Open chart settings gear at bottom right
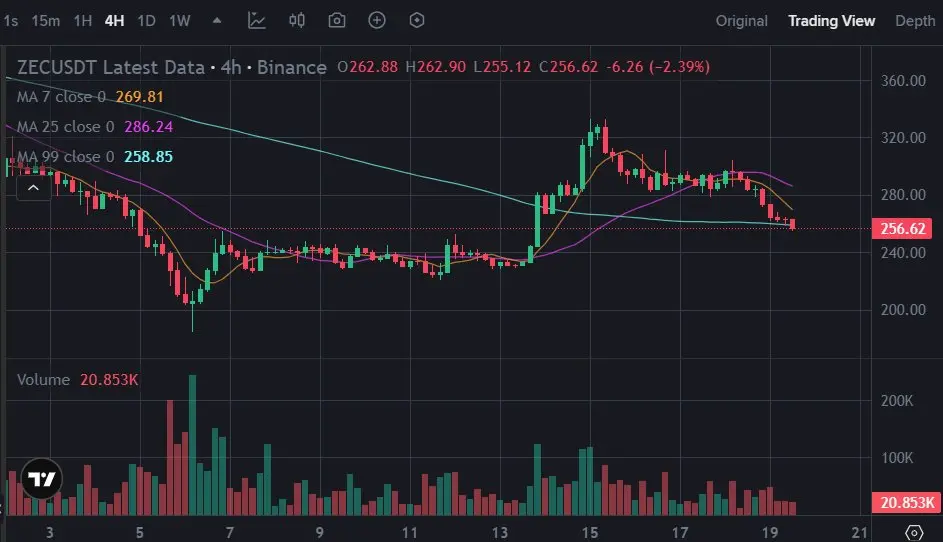This screenshot has width=943, height=542. [x=914, y=532]
